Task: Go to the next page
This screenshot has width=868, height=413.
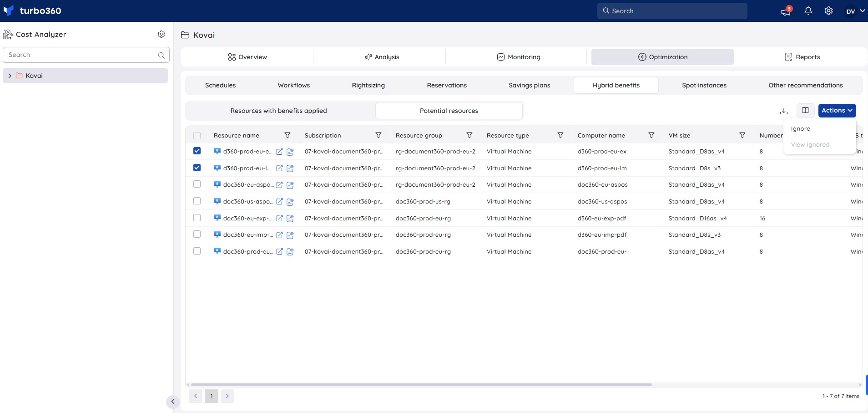Action: pyautogui.click(x=227, y=396)
